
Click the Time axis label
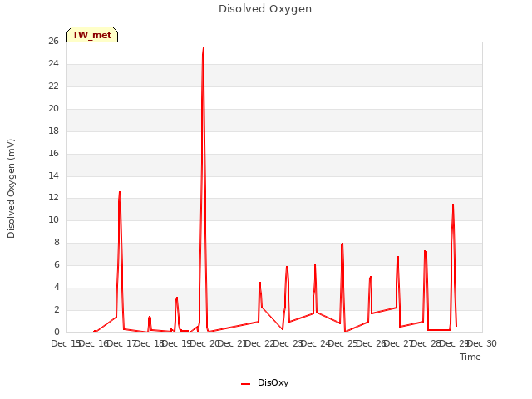(x=470, y=357)
